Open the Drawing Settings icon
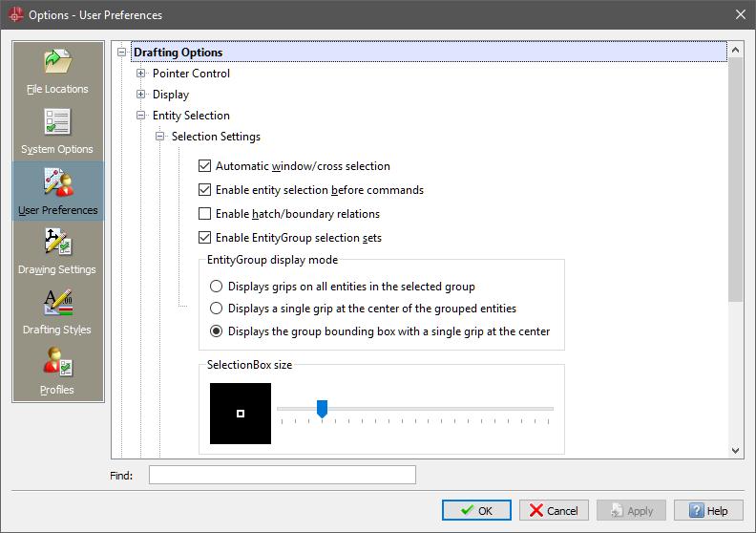756x533 pixels. pos(57,251)
